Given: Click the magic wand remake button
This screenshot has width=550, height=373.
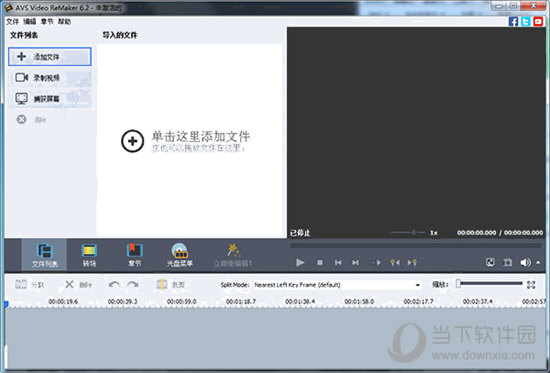Looking at the screenshot, I should point(233,255).
